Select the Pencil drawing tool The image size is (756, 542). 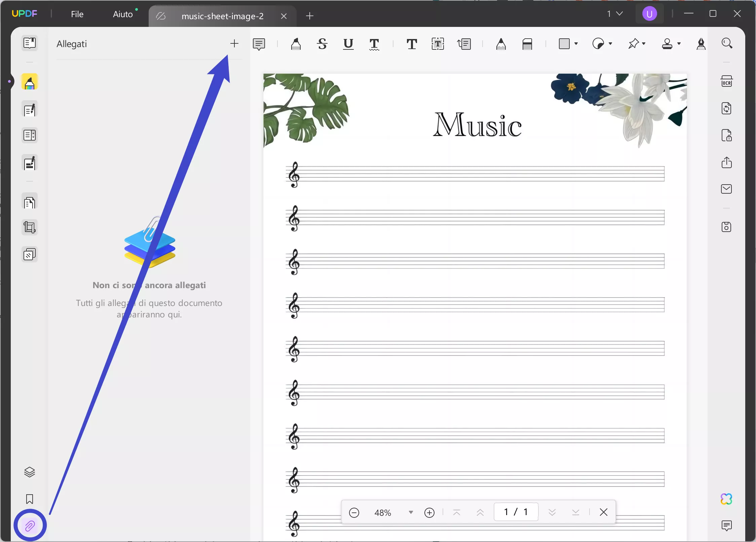coord(501,44)
